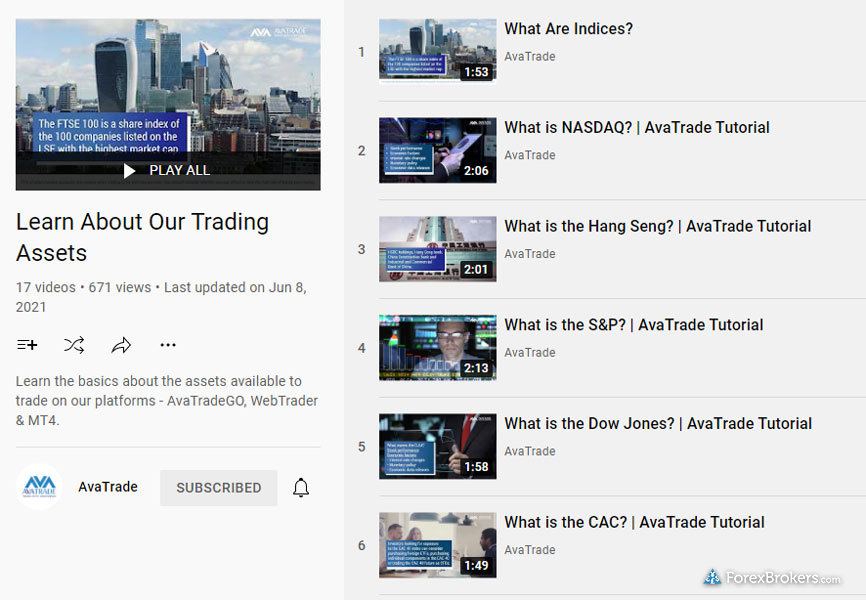Image resolution: width=866 pixels, height=600 pixels.
Task: Open the "What is the CAC?" video title
Action: 634,523
